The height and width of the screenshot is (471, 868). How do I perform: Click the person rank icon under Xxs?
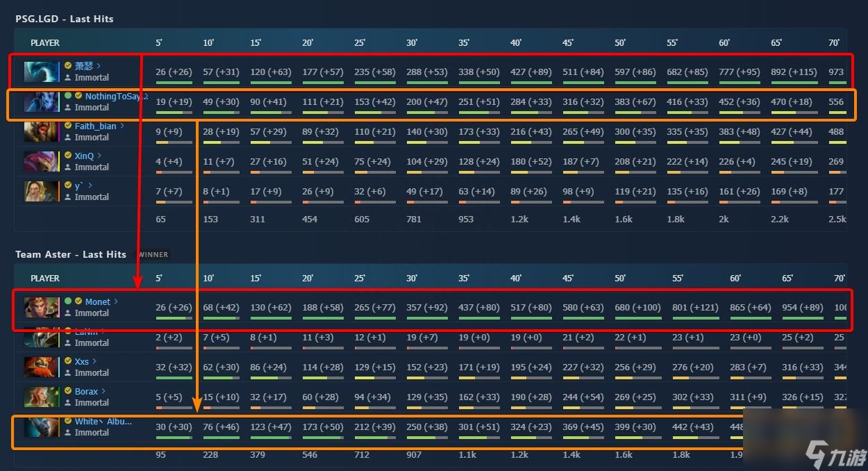tap(68, 373)
